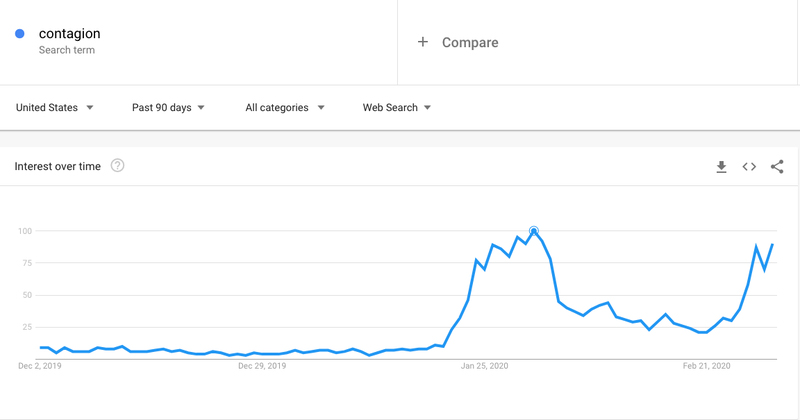Click the blue dot beside contagion term
The image size is (800, 420).
click(x=20, y=34)
